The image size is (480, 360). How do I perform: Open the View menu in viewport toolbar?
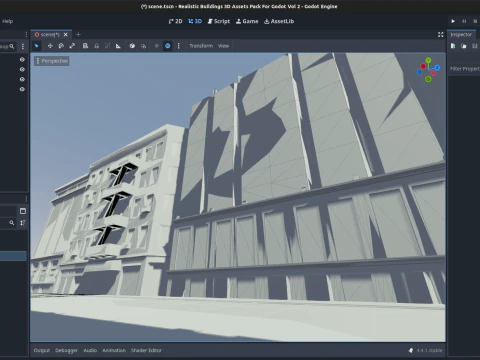(x=223, y=46)
